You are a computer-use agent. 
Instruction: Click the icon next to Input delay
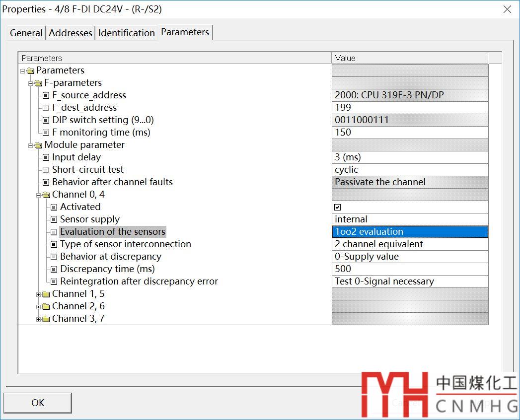46,157
